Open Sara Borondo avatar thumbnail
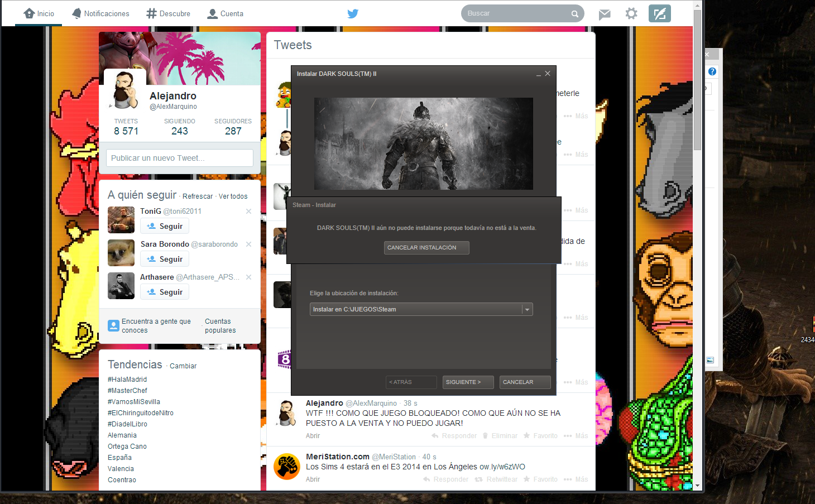This screenshot has height=504, width=815. pos(121,253)
